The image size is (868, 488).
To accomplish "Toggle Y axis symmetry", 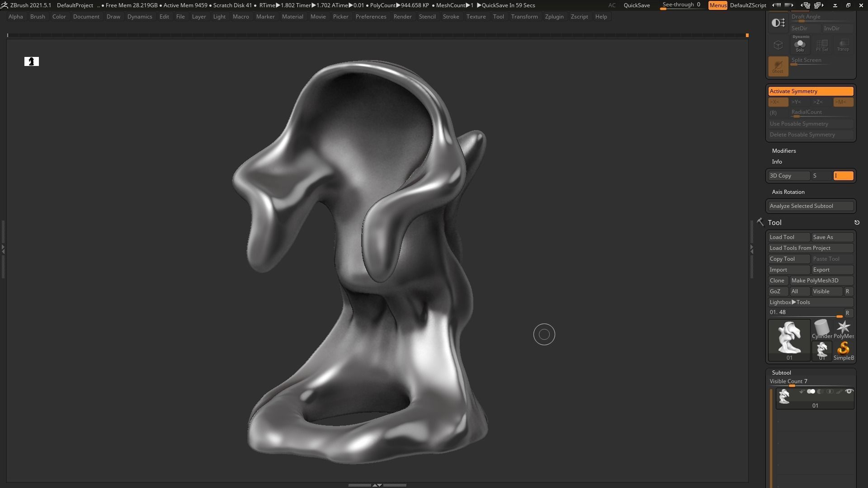I will click(x=800, y=102).
